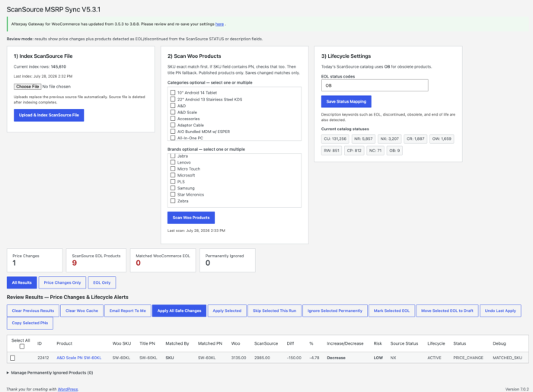Start Scan Woo Products
Viewport: 533px width, 392px height.
click(191, 218)
